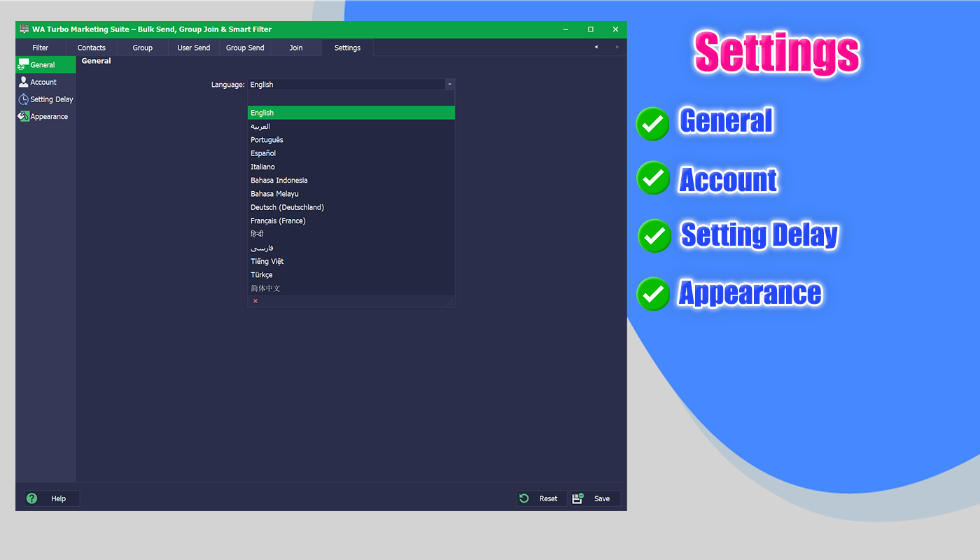Image resolution: width=980 pixels, height=560 pixels.
Task: Open the Appearance sidebar item
Action: 45,116
